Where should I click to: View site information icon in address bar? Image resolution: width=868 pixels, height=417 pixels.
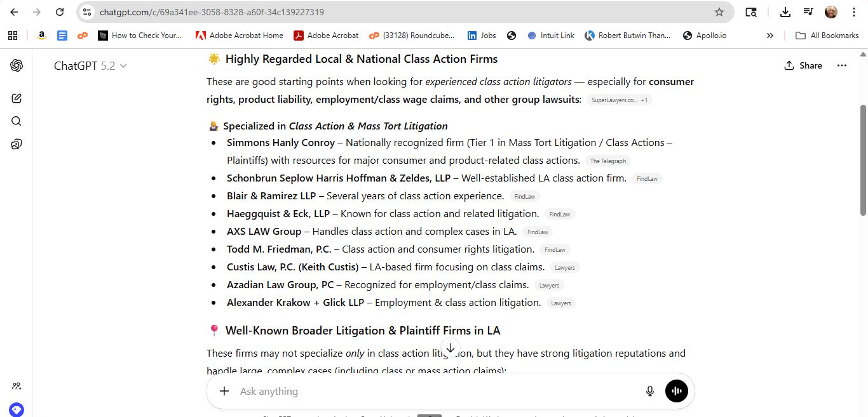[x=88, y=12]
